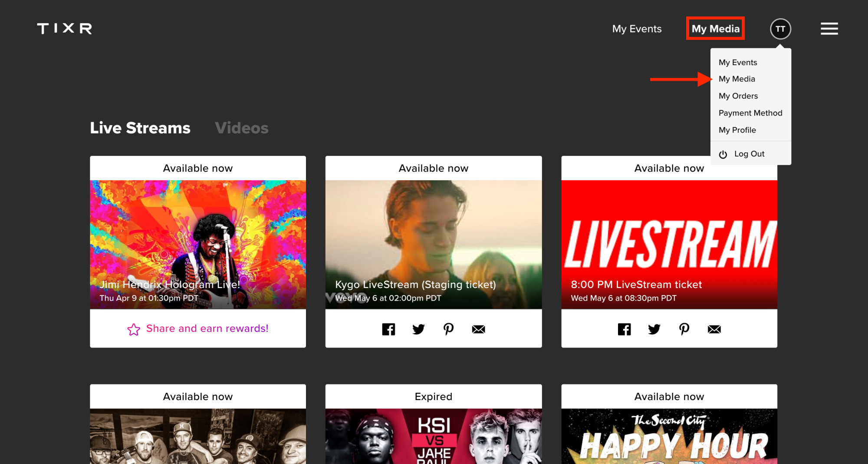Pin 8:00 PM LiveStream ticket on Pinterest

click(684, 329)
